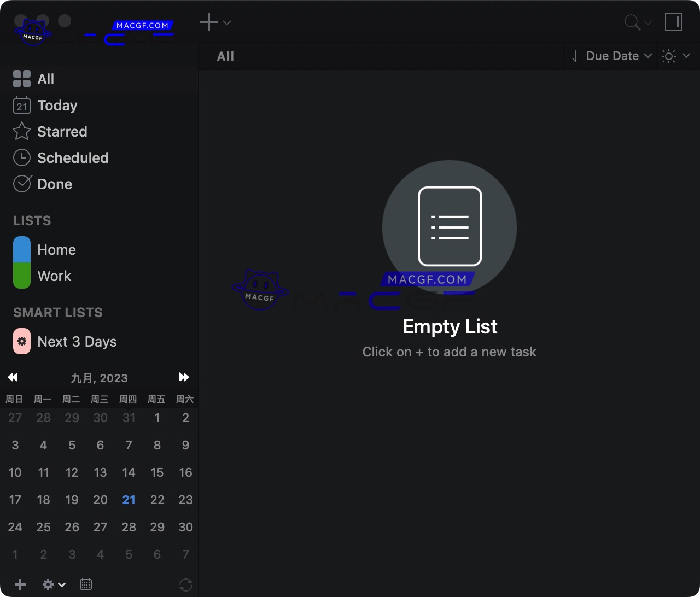Click the Done checkmark icon
The height and width of the screenshot is (597, 700).
click(x=22, y=184)
